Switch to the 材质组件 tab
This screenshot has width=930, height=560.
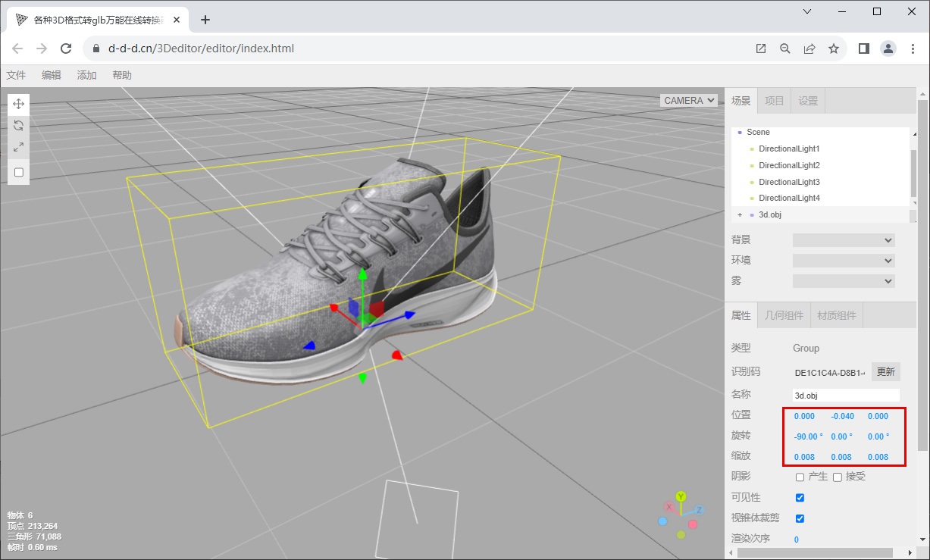(x=837, y=315)
